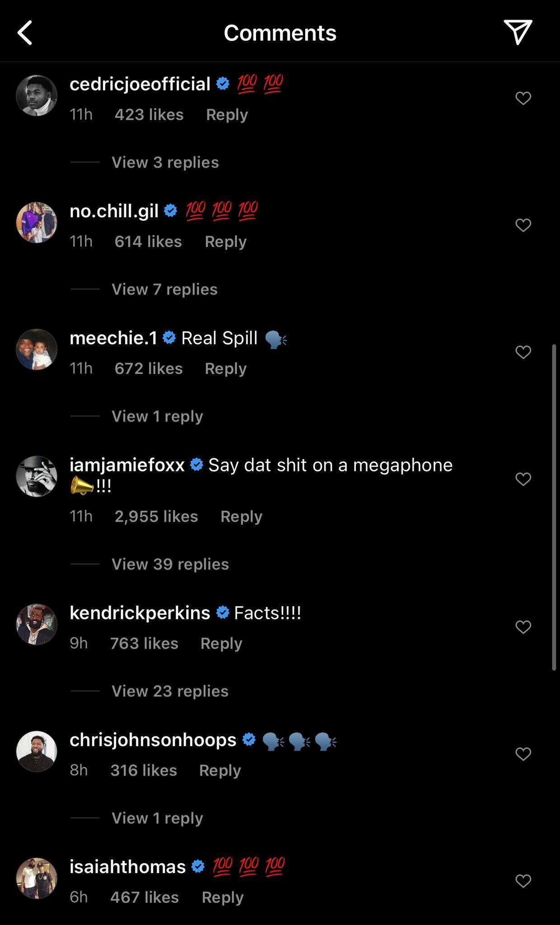The image size is (560, 925).
Task: Reply to kendrickperkins' Facts comment
Action: coord(221,643)
